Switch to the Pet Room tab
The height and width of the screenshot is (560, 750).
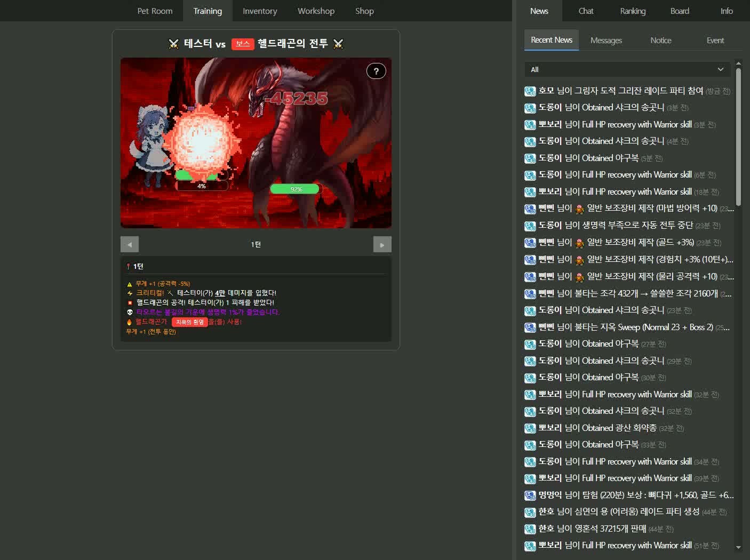155,11
